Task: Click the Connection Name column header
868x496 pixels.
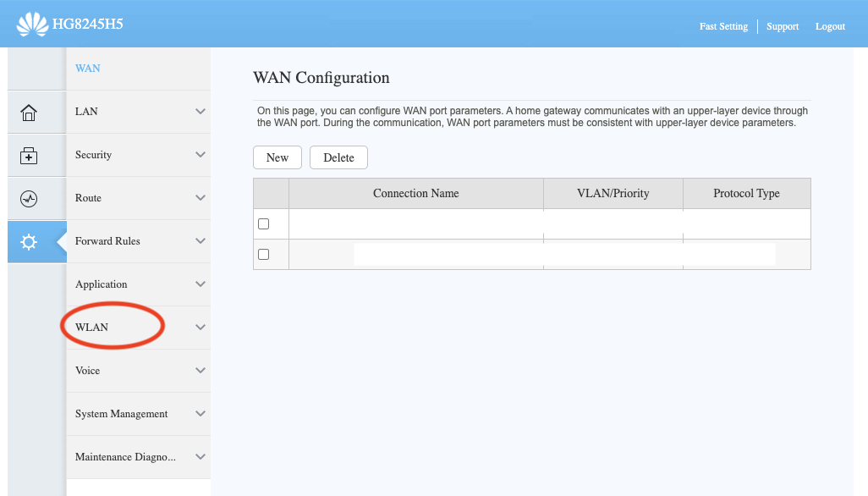Action: point(415,194)
